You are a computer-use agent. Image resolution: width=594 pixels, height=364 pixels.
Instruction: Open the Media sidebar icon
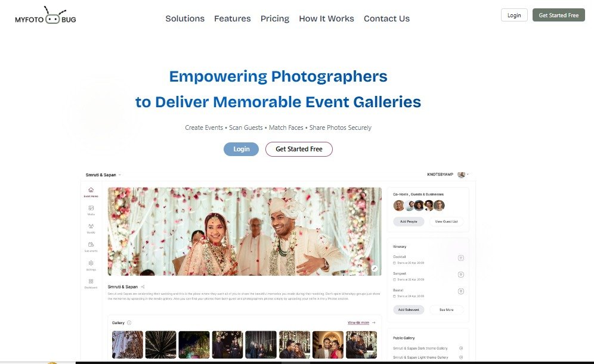91,208
